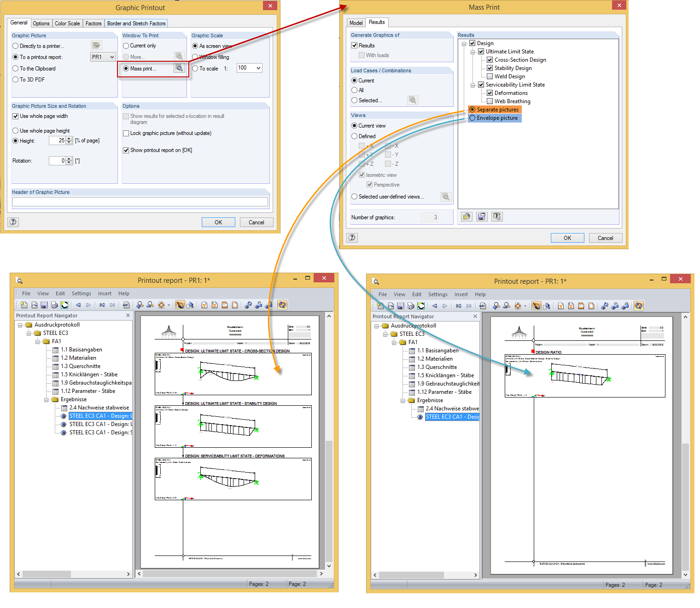Click Cancel in Mass Print dialog
Viewport: 700px width, 608px height.
(606, 238)
